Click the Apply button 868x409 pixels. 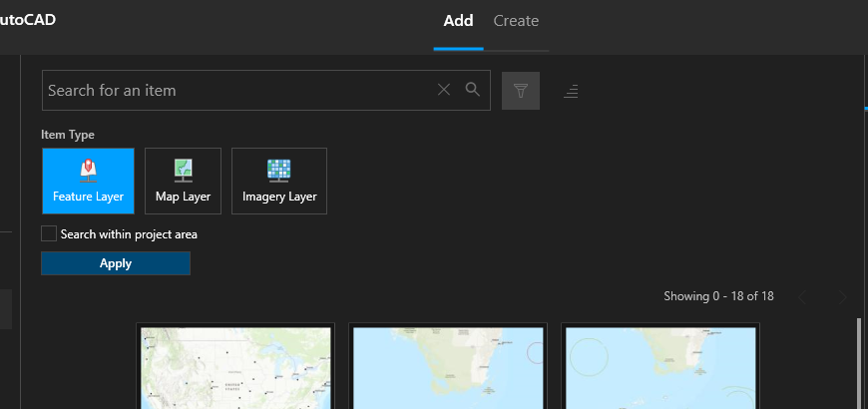click(116, 263)
